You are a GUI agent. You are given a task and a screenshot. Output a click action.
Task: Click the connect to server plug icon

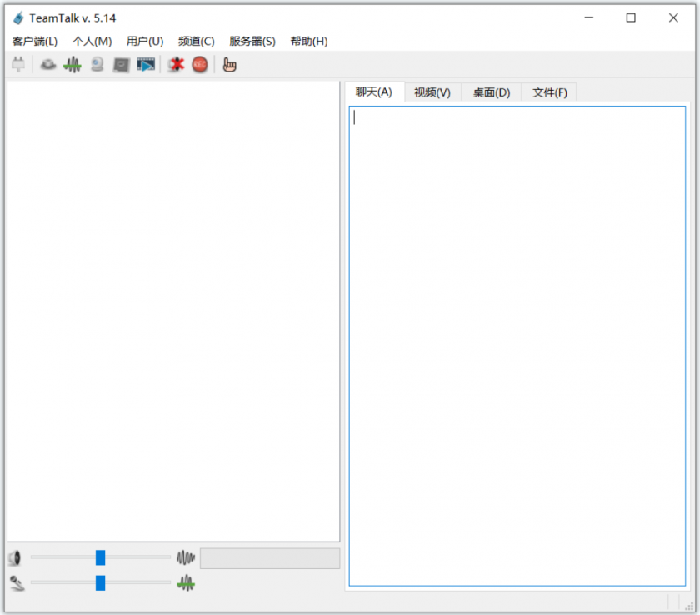(18, 65)
